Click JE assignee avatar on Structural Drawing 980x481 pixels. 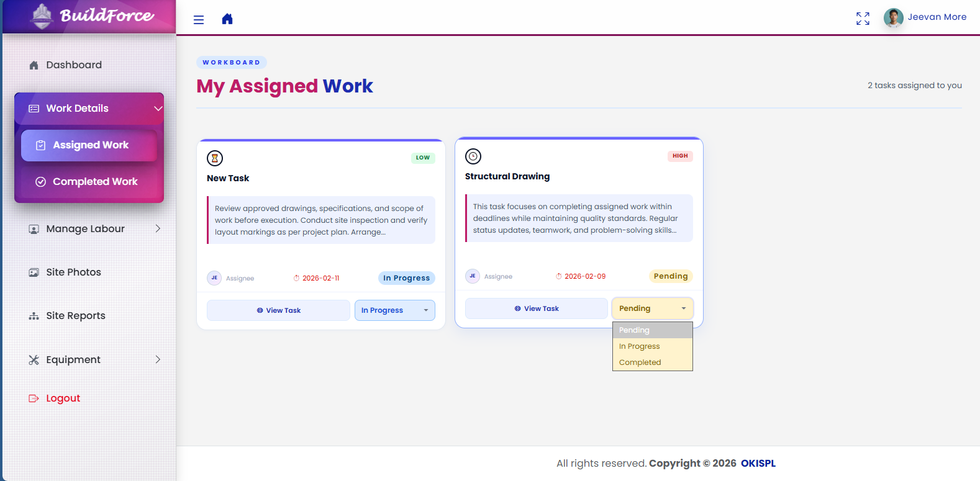pos(473,276)
